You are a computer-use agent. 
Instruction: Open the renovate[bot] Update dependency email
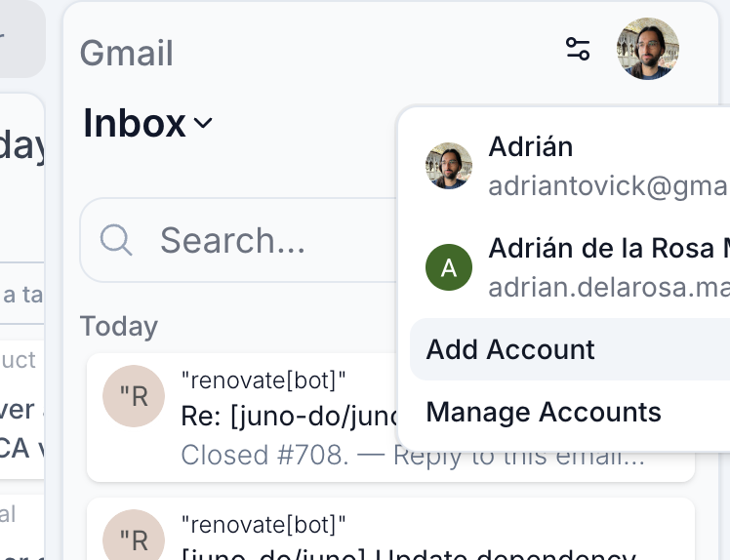point(390,530)
